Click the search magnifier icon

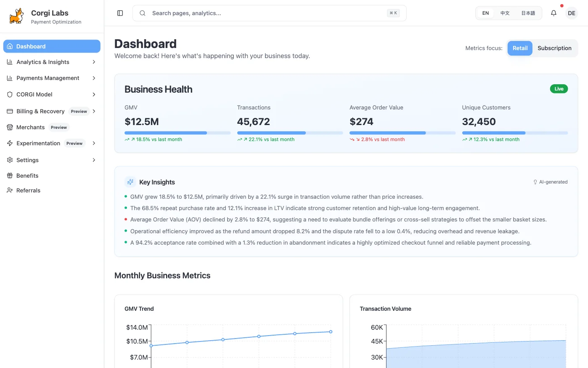point(143,13)
